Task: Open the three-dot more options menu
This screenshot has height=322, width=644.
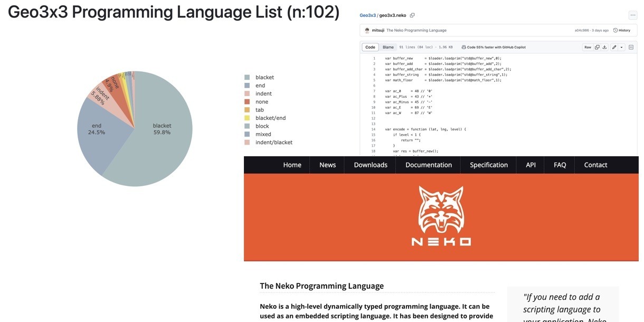Action: point(632,15)
